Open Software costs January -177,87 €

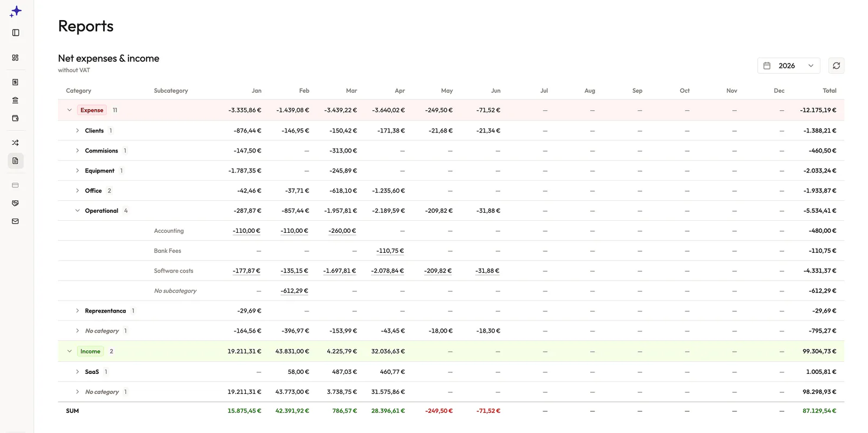(246, 271)
